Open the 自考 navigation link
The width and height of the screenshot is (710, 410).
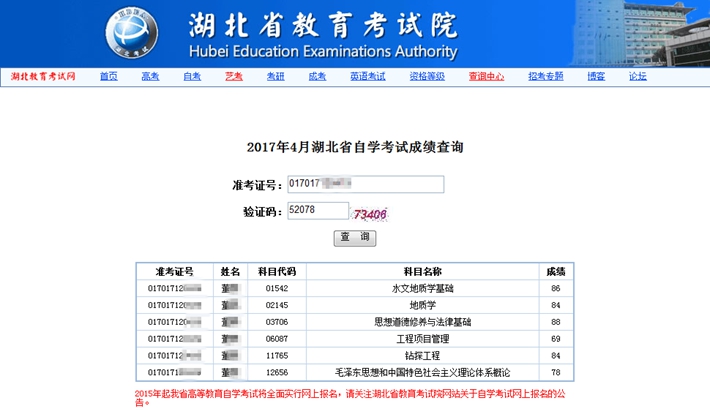[192, 76]
